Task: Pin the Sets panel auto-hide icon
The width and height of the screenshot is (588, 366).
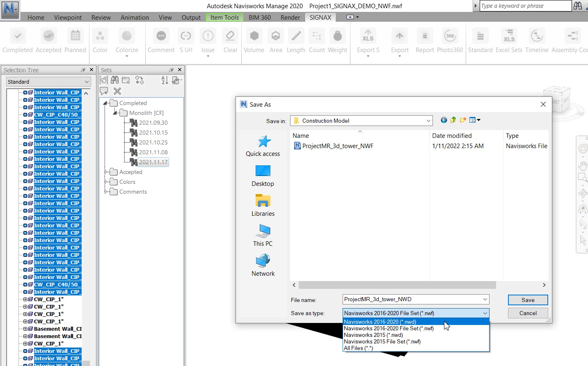Action: 171,70
